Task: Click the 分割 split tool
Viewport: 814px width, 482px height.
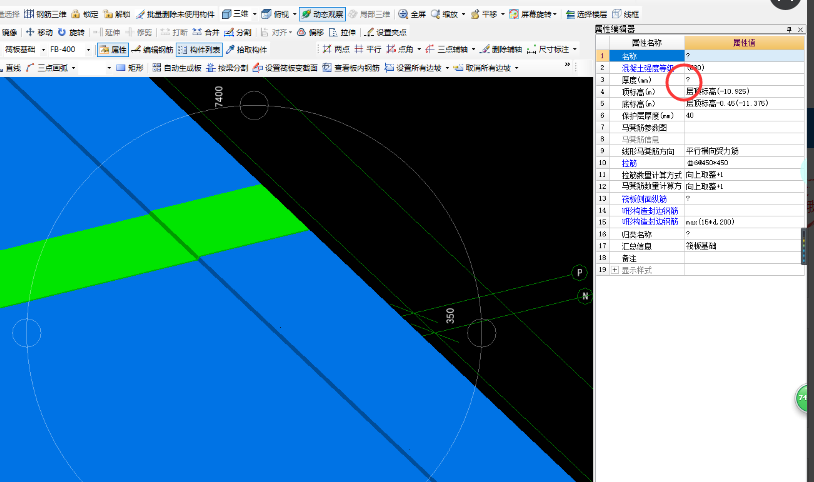Action: pyautogui.click(x=238, y=32)
